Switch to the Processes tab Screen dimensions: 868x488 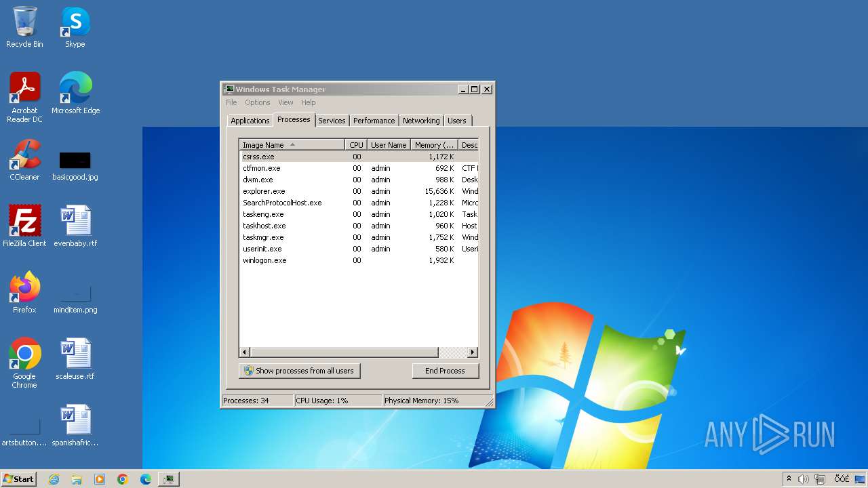tap(294, 119)
